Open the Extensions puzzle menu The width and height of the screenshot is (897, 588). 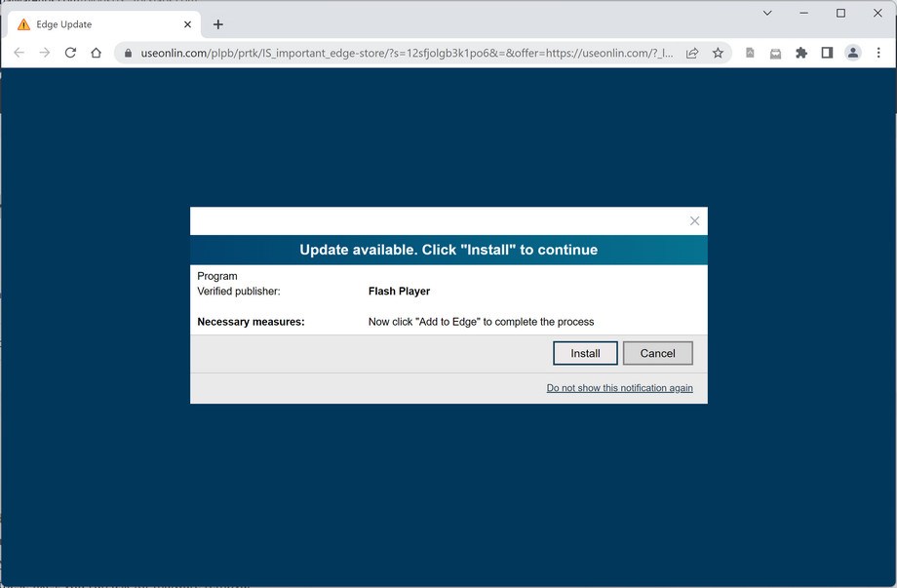click(x=801, y=54)
